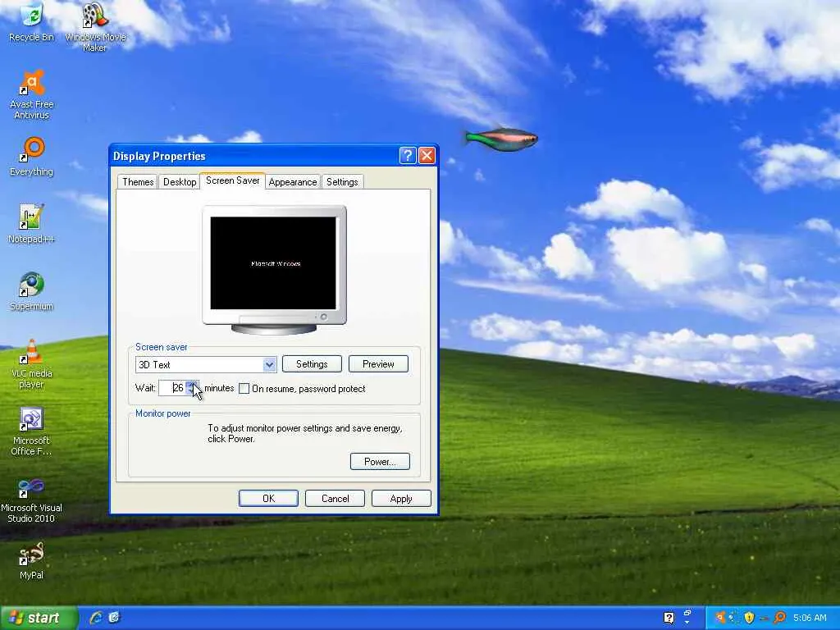Screen dimensions: 840x630
Task: Select the Screen Saver tab
Action: [232, 180]
